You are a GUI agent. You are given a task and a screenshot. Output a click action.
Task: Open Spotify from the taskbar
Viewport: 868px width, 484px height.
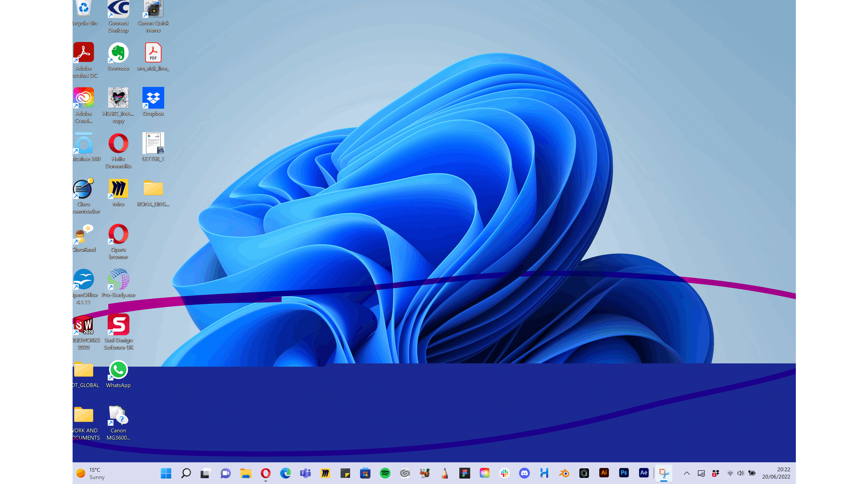[385, 473]
